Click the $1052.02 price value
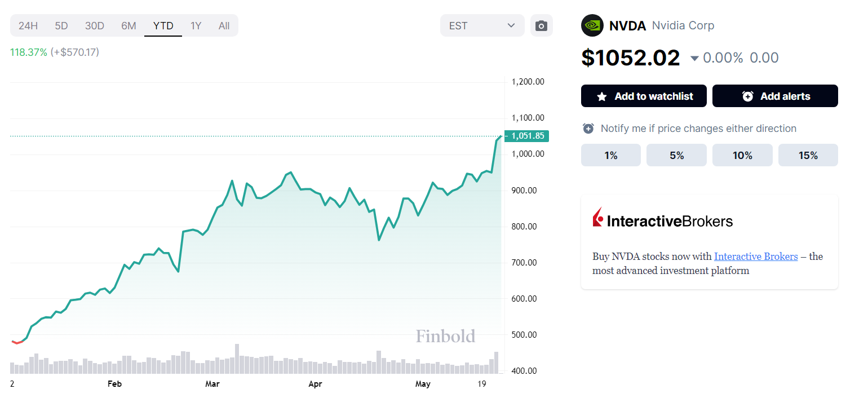The height and width of the screenshot is (411, 868). coord(631,58)
